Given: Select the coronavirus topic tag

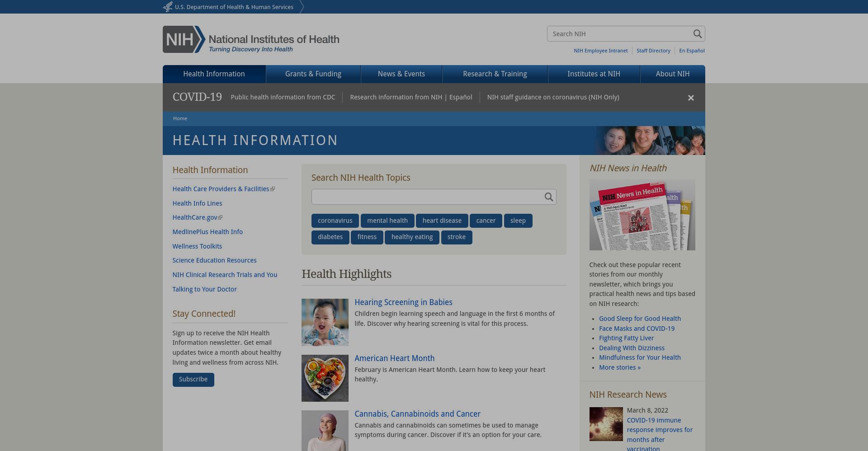Looking at the screenshot, I should coord(335,221).
